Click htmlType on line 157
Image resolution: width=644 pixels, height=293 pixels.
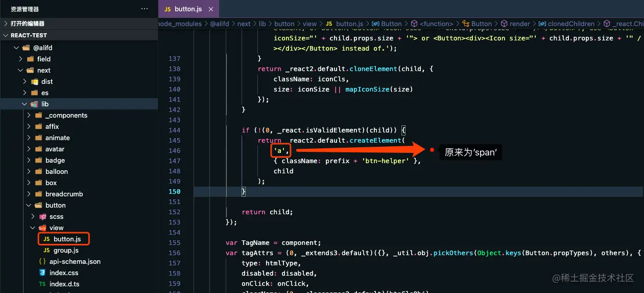click(281, 263)
